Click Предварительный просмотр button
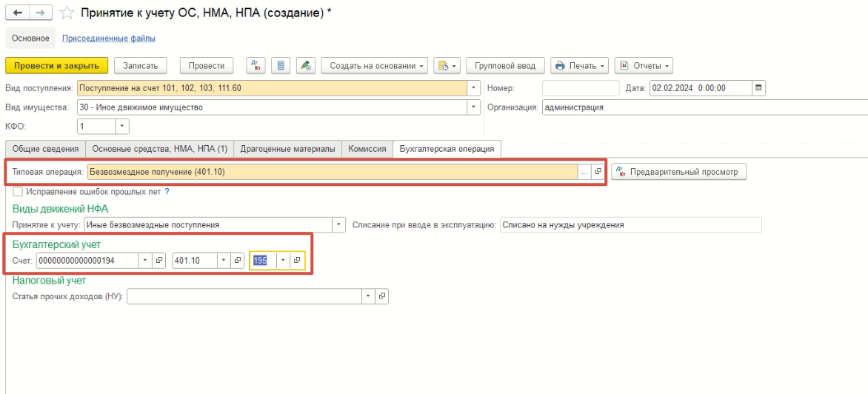Image resolution: width=868 pixels, height=394 pixels. [678, 172]
